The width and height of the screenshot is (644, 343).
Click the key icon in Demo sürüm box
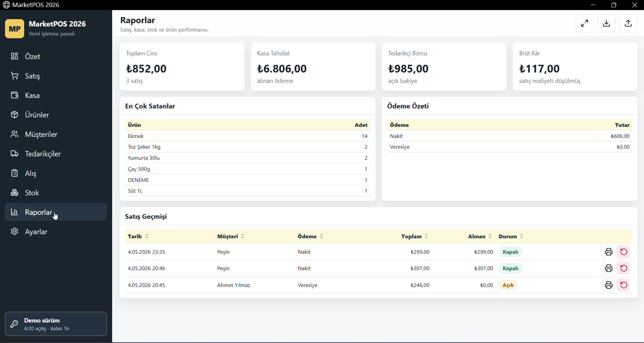(14, 324)
